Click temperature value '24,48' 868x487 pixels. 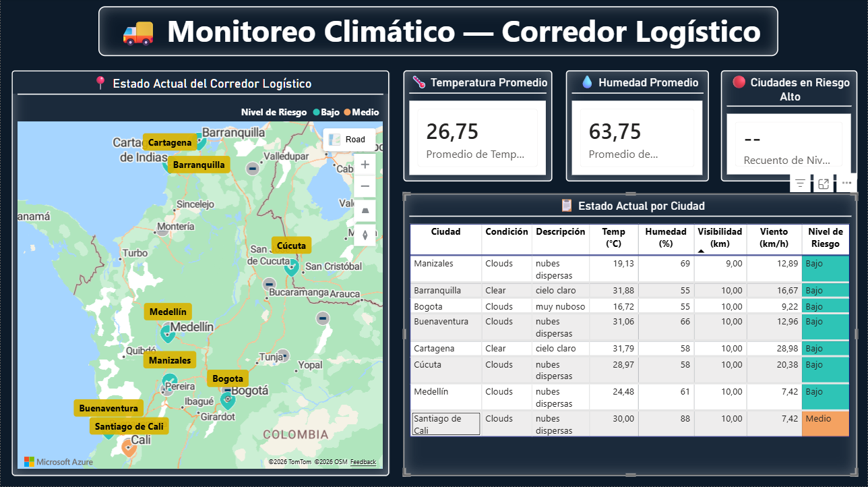pyautogui.click(x=623, y=392)
